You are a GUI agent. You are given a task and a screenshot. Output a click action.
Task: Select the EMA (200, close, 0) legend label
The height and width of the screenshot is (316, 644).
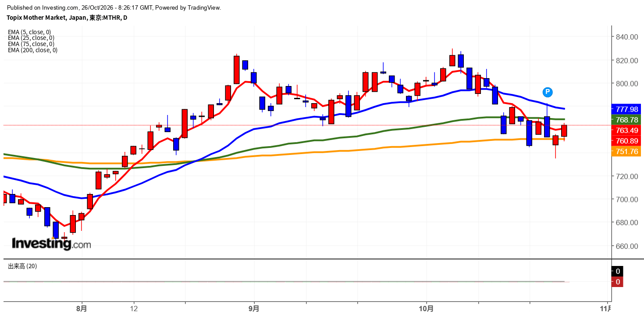[x=32, y=50]
